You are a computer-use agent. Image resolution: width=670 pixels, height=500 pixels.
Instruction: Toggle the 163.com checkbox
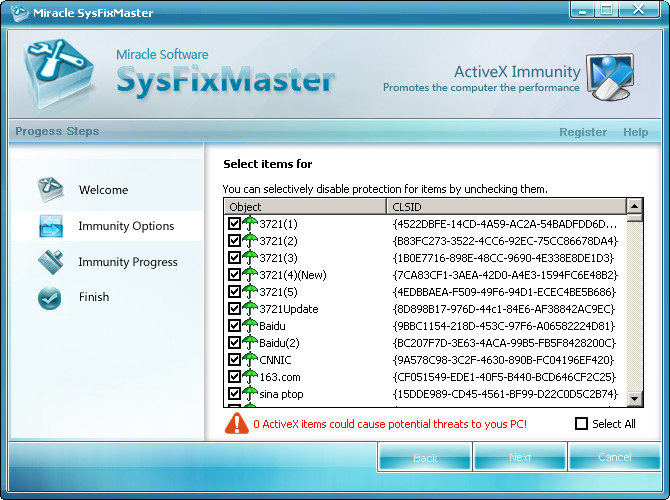[234, 377]
